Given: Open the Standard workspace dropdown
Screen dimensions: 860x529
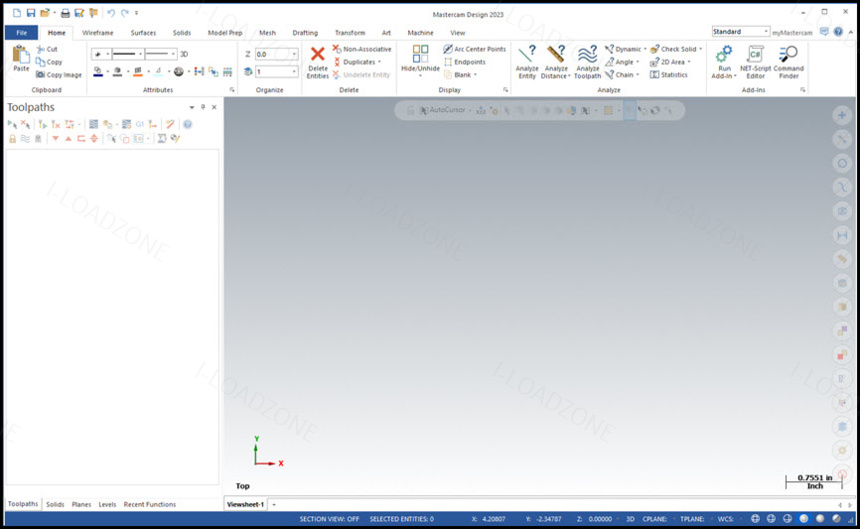Looking at the screenshot, I should click(x=766, y=32).
